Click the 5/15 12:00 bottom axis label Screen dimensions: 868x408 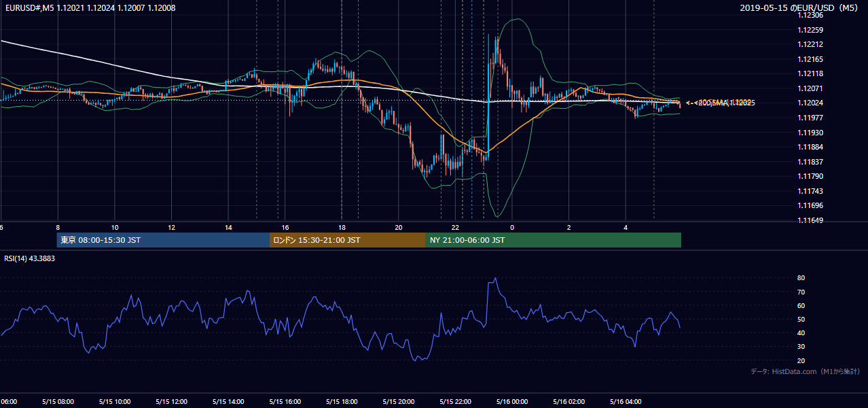(x=172, y=402)
